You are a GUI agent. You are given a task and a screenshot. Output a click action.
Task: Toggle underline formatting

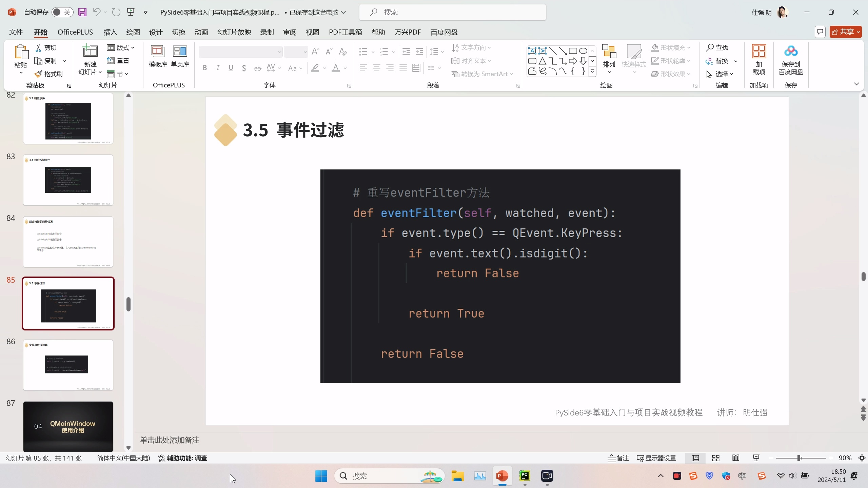231,67
